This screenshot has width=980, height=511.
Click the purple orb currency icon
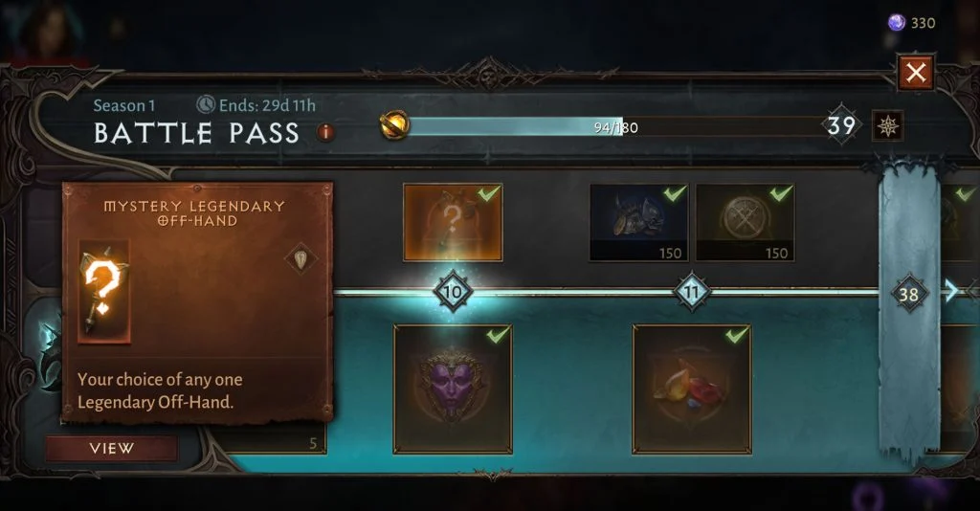(x=897, y=23)
